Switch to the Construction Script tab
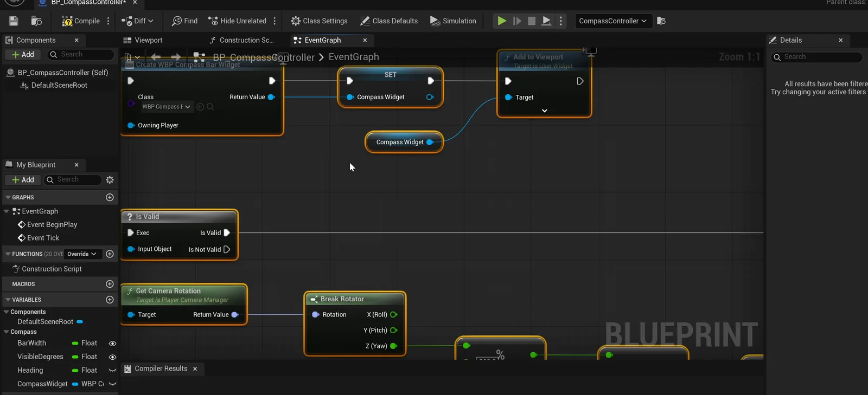Image resolution: width=868 pixels, height=395 pixels. [241, 40]
